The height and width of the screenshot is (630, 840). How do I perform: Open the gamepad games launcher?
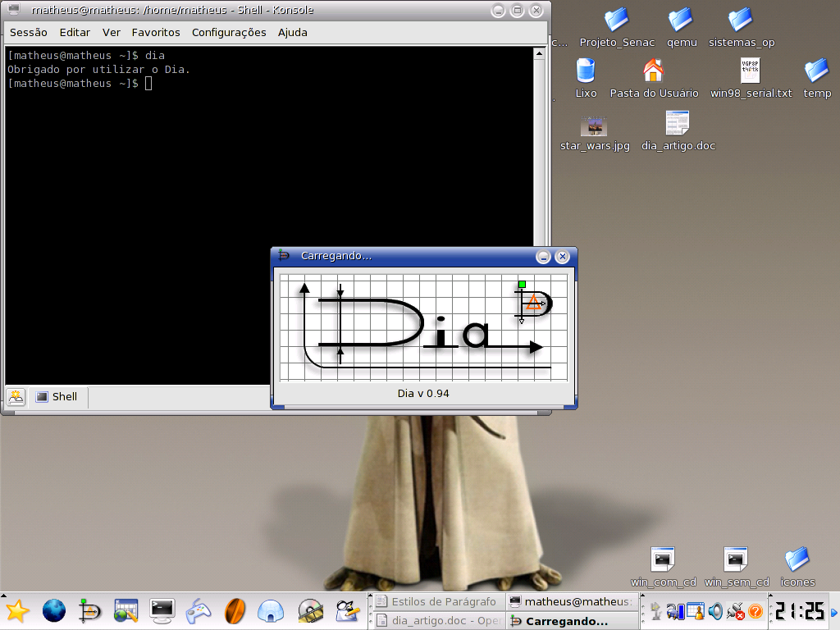(x=199, y=611)
